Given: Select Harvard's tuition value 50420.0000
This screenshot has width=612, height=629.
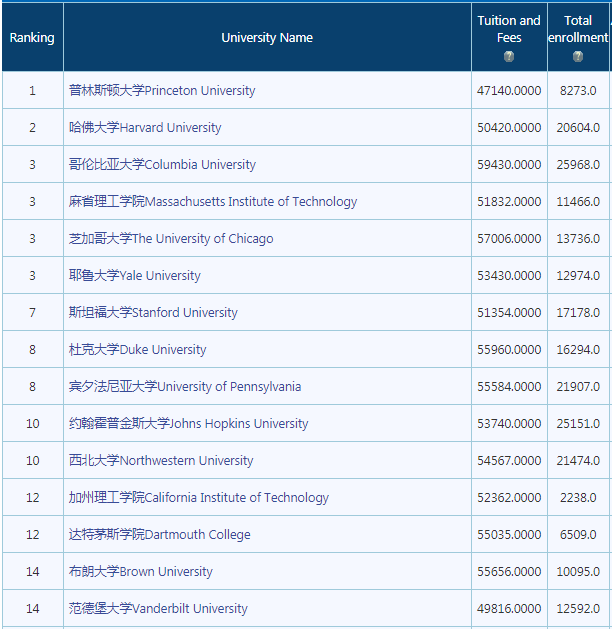Looking at the screenshot, I should (509, 128).
